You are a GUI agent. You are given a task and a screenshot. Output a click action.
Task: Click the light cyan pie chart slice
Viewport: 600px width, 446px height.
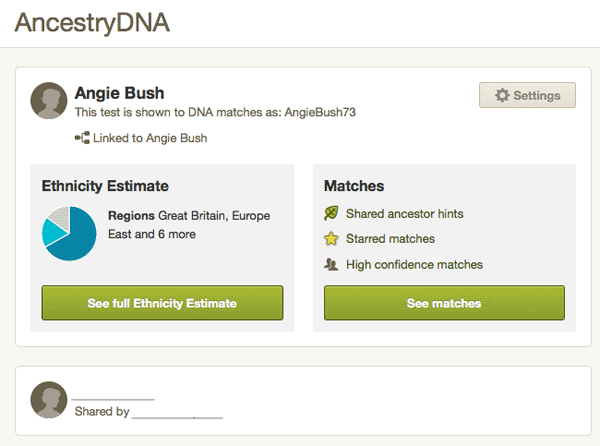52,232
